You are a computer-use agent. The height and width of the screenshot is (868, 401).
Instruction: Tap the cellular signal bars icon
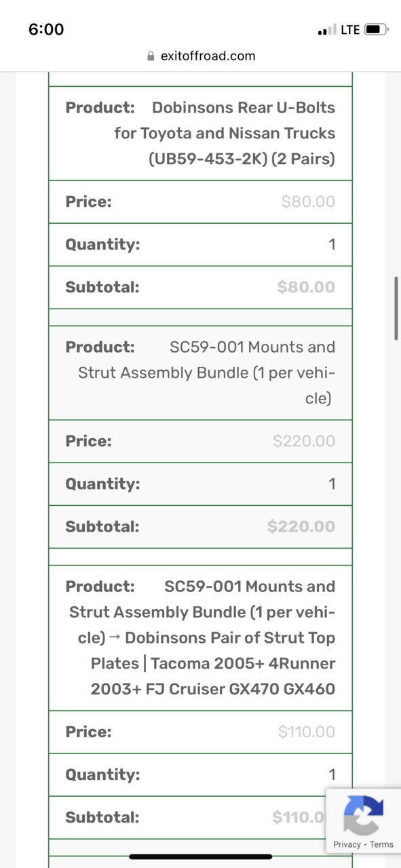click(327, 31)
